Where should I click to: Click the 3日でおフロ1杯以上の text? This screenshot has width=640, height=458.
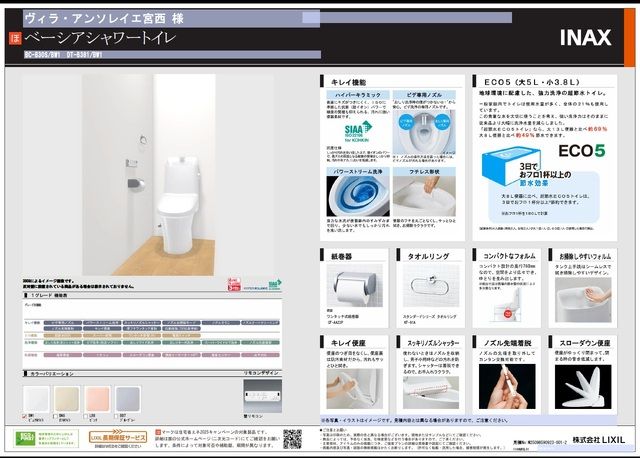545,171
